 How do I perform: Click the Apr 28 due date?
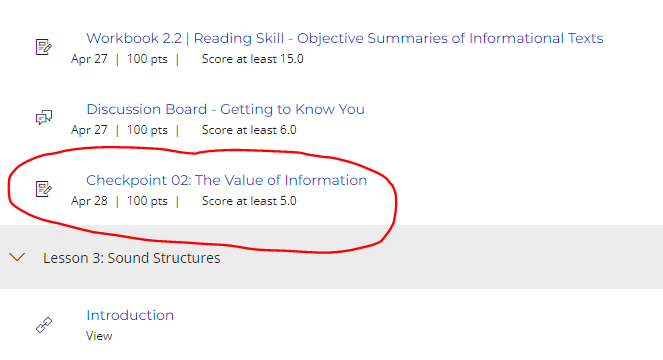(x=89, y=201)
